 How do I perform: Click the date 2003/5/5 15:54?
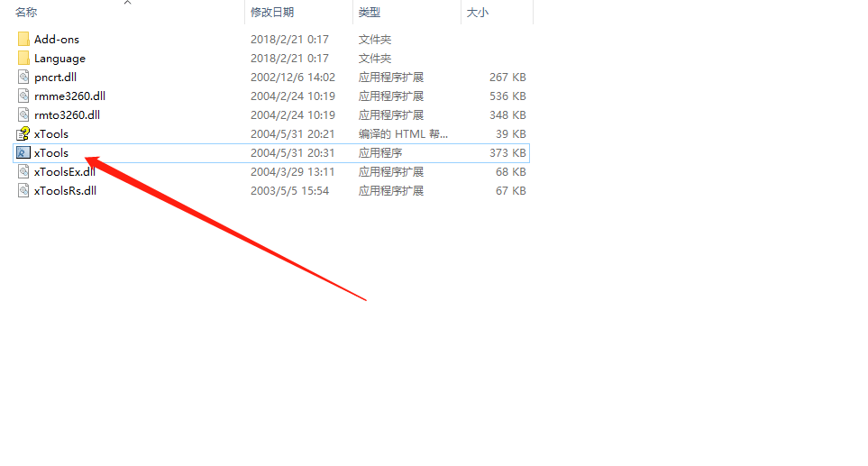coord(289,190)
